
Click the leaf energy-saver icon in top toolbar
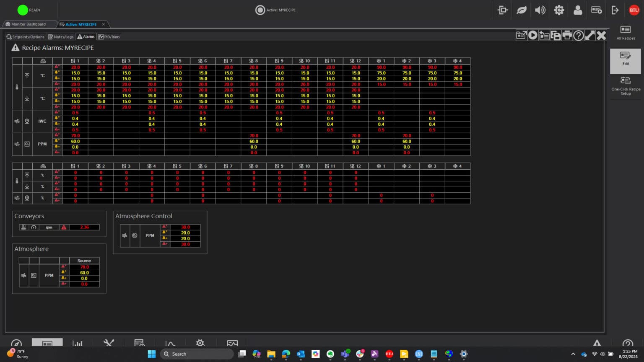(522, 10)
